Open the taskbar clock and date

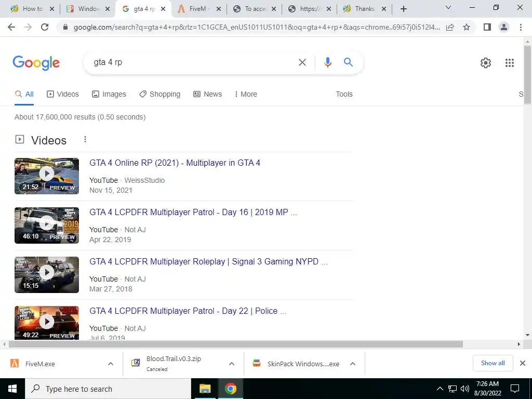click(x=487, y=389)
